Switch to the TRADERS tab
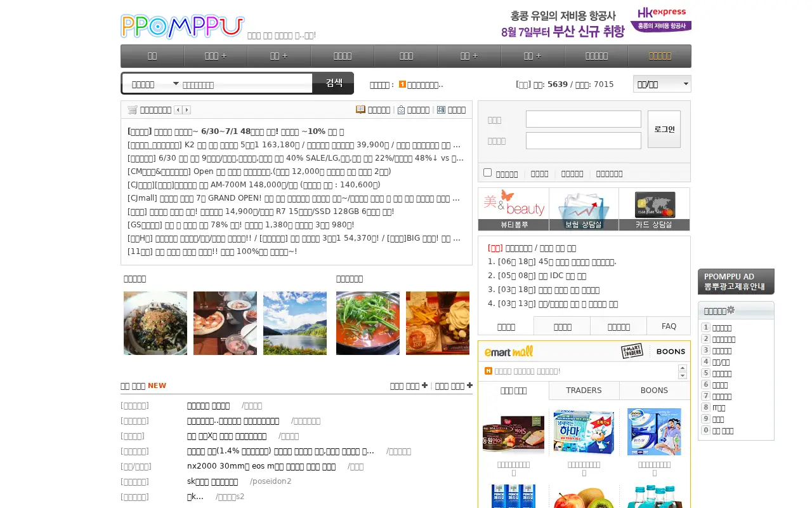 [x=584, y=391]
